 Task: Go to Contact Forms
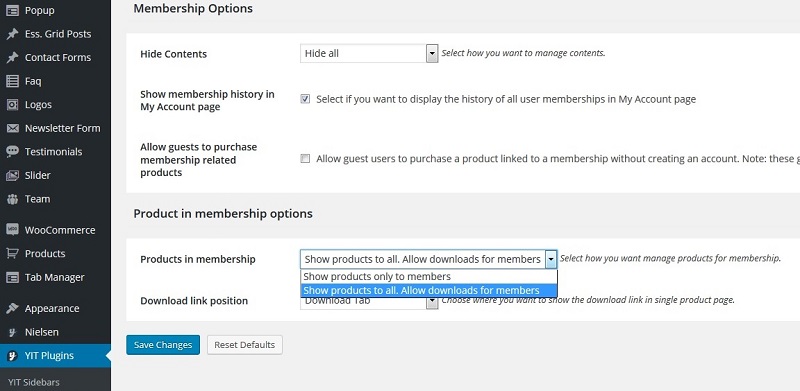58,57
